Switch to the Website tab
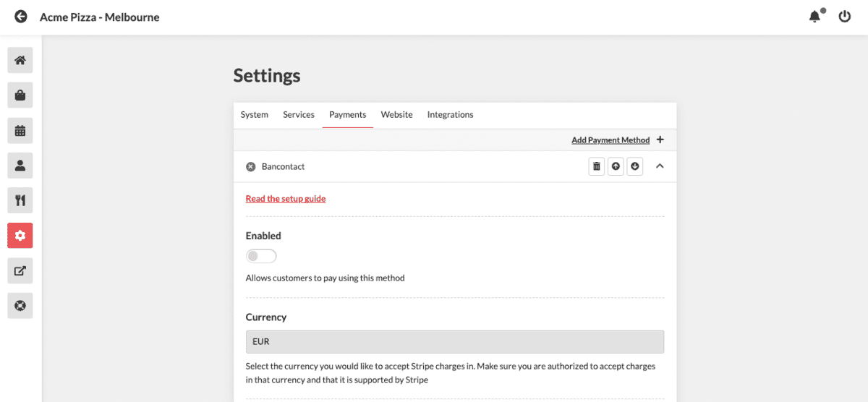 pyautogui.click(x=397, y=114)
